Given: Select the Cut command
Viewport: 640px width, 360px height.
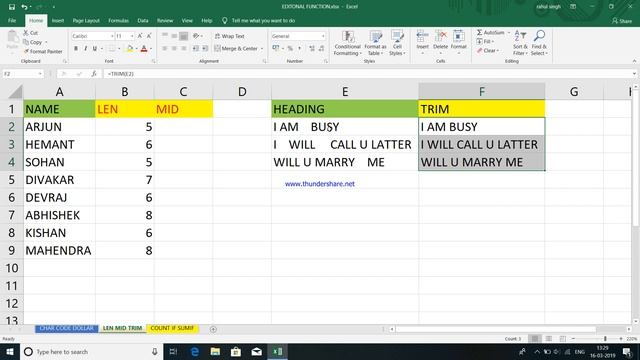Looking at the screenshot, I should pyautogui.click(x=31, y=33).
